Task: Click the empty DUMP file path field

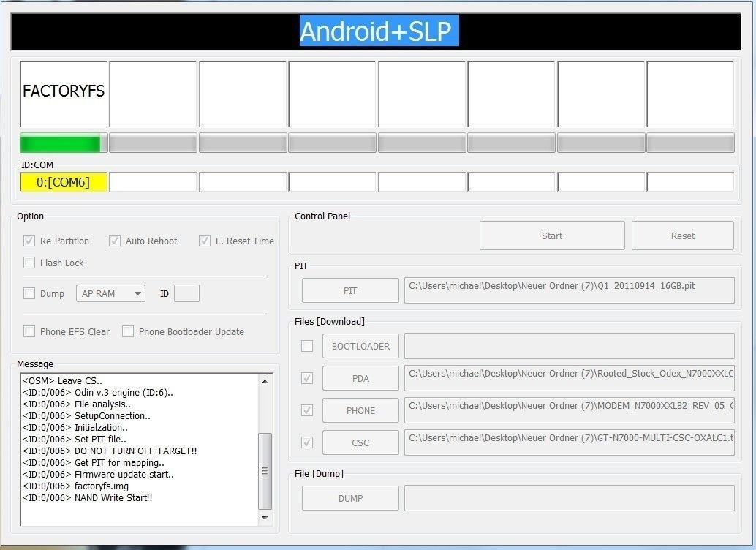Action: tap(570, 498)
